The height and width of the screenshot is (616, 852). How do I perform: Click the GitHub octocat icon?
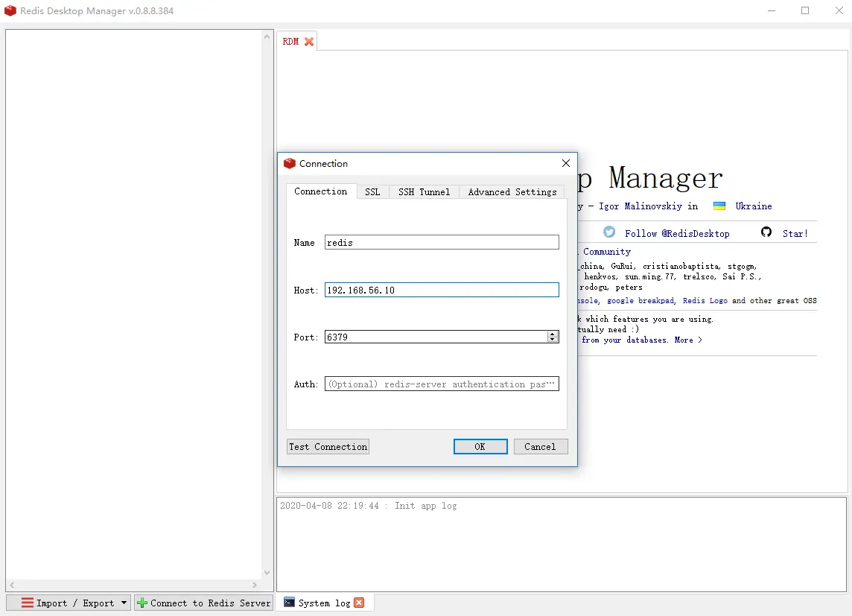tap(766, 232)
